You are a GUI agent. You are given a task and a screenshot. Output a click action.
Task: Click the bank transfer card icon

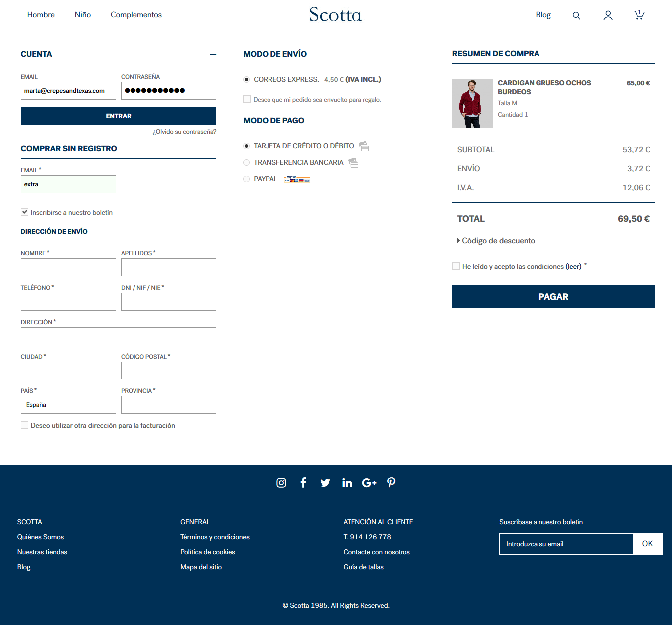click(x=354, y=163)
